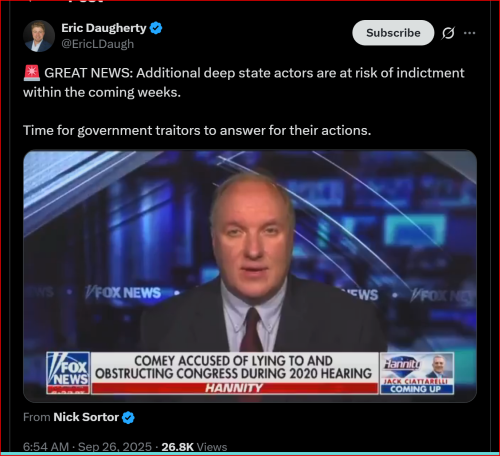Open the three-dots more options menu
The width and height of the screenshot is (500, 456).
coord(469,33)
